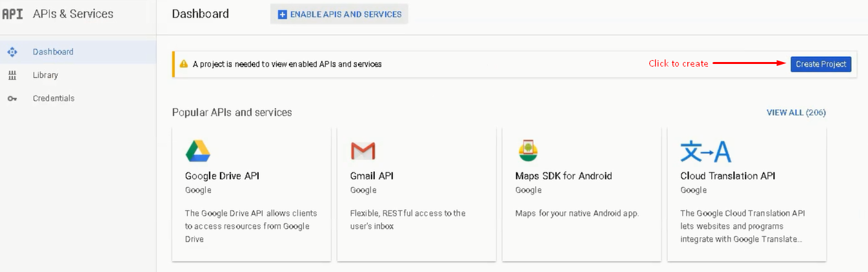868x272 pixels.
Task: Click the Google Drive logo icon
Action: pyautogui.click(x=198, y=151)
